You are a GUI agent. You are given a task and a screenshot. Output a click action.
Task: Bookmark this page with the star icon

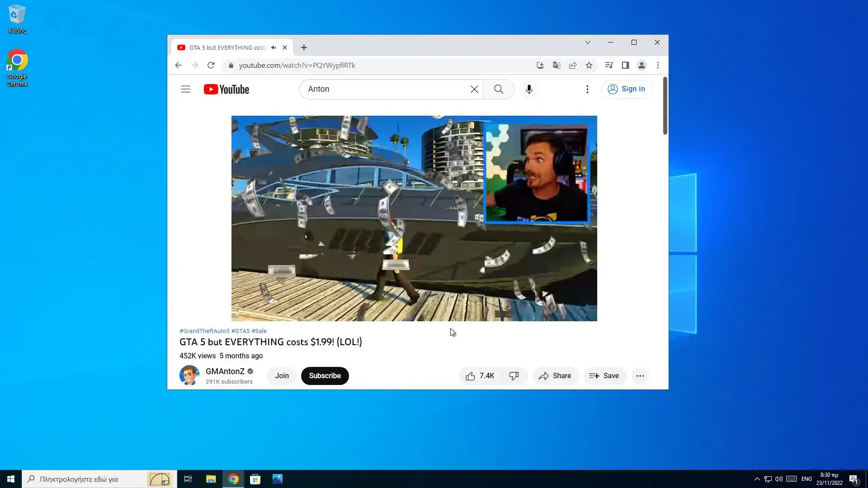[x=589, y=65]
